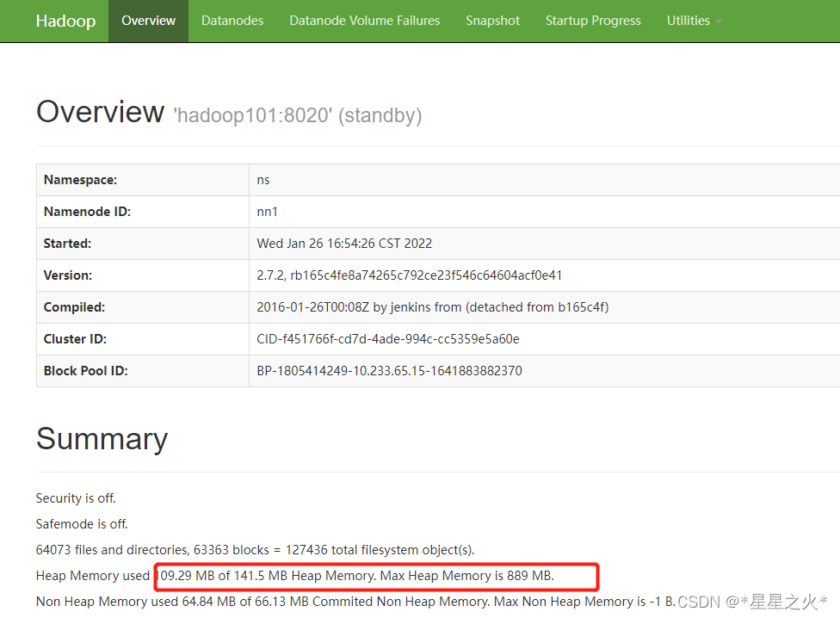This screenshot has width=840, height=618.
Task: Open Datanode Volume Failures tab
Action: (364, 21)
